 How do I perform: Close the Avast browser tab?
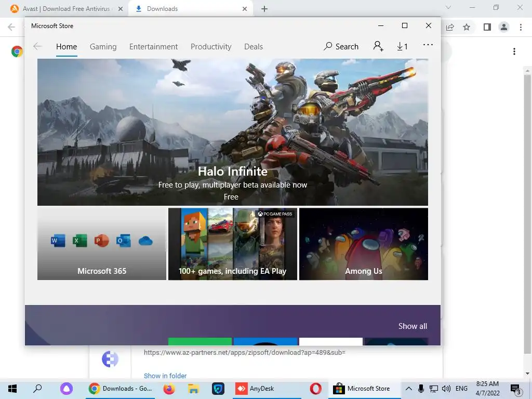coord(121,9)
